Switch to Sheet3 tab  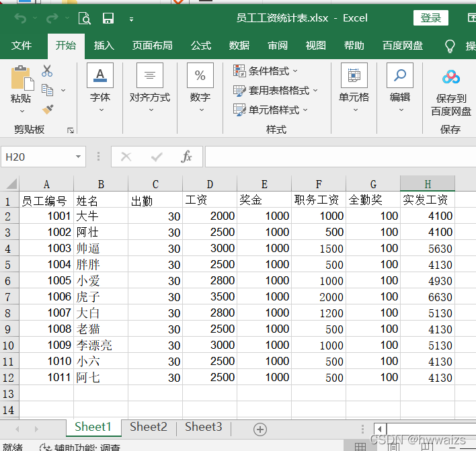pyautogui.click(x=204, y=427)
